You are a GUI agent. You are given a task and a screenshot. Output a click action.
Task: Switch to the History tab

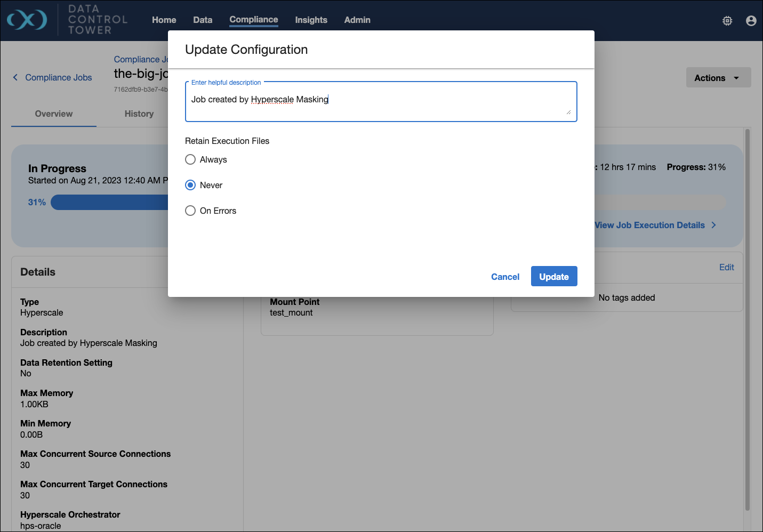[139, 114]
